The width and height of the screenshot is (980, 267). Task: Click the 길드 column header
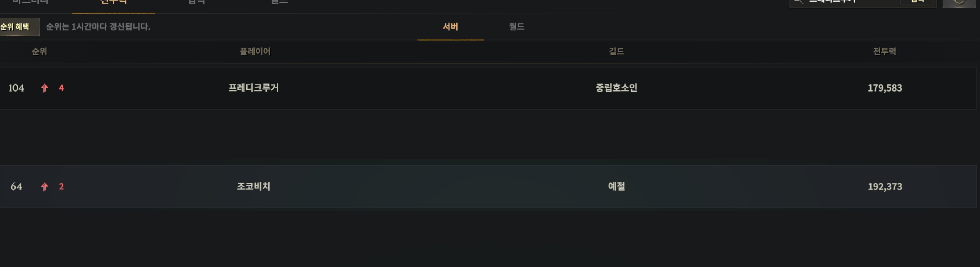point(616,51)
